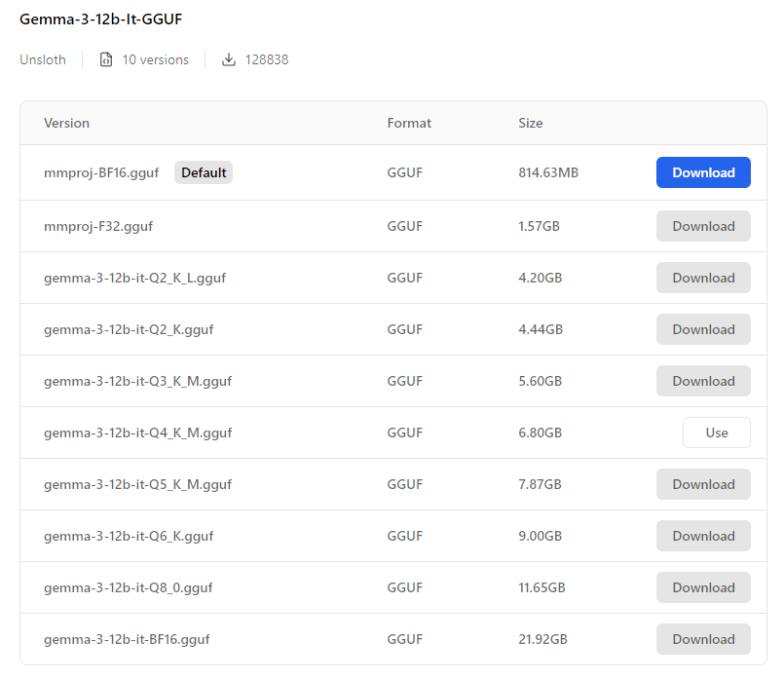
Task: Download the gemma-3-12b-it-Q2_K.gguf file
Action: coord(703,329)
